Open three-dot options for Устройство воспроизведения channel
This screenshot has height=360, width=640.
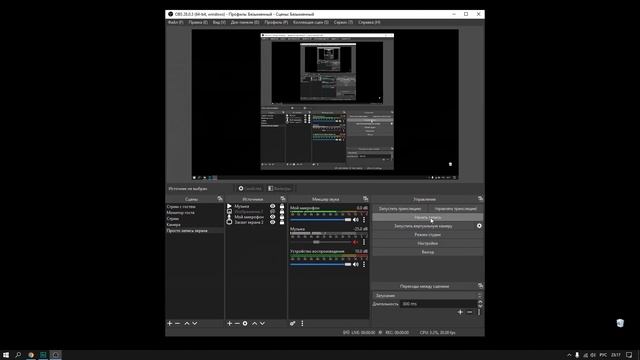pos(364,264)
